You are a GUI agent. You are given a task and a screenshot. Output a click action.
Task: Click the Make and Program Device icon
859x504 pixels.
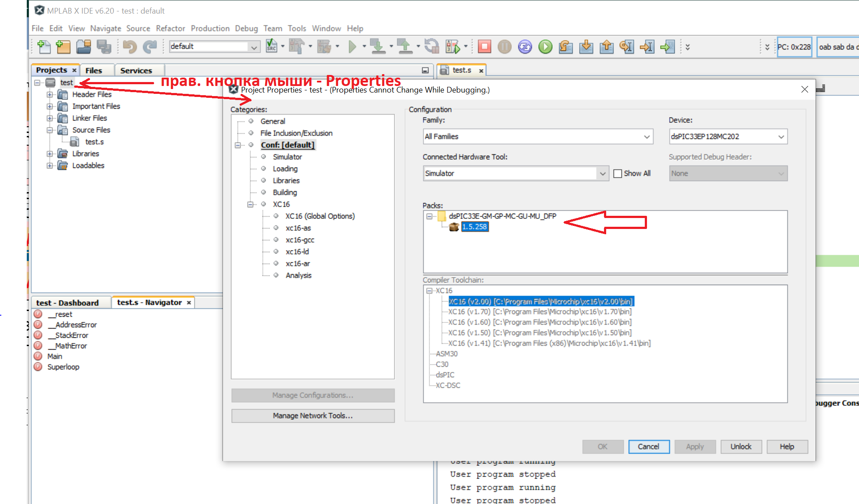pos(377,46)
